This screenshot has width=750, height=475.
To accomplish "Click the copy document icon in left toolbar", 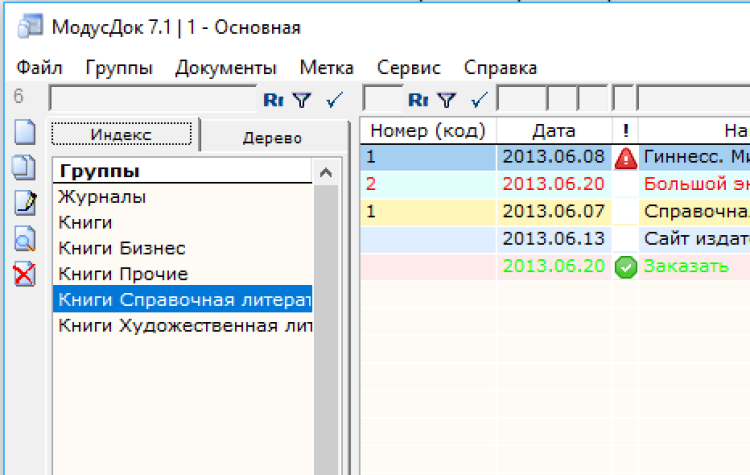I will tap(24, 168).
